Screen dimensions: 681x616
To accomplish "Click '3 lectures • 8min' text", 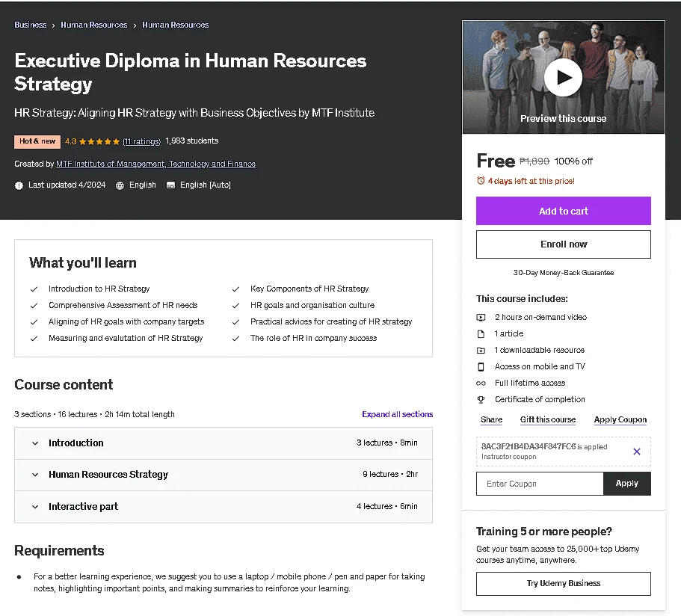I will pyautogui.click(x=387, y=443).
